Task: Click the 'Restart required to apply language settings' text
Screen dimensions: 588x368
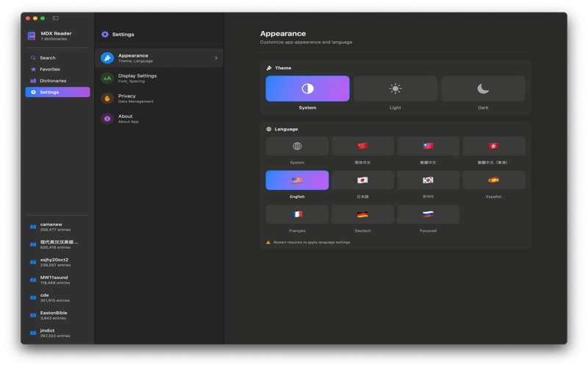Action: point(312,242)
